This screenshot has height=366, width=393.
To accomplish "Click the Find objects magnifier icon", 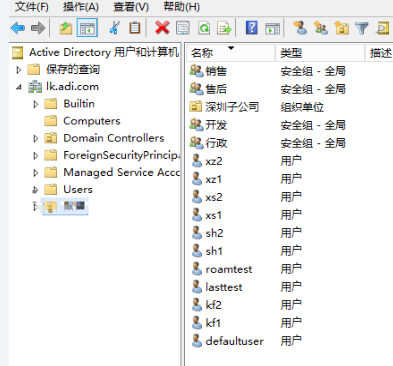I will click(x=382, y=28).
